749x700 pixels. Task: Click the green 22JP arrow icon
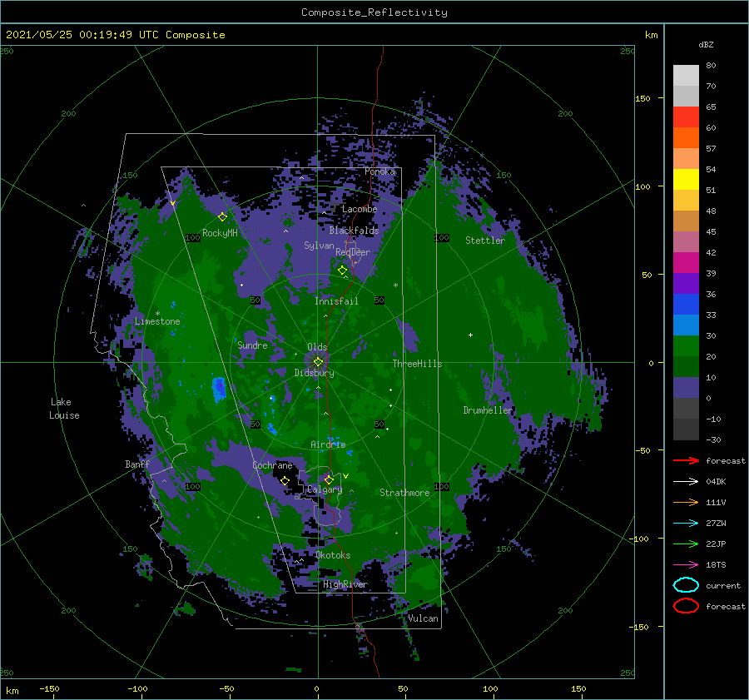coord(686,544)
